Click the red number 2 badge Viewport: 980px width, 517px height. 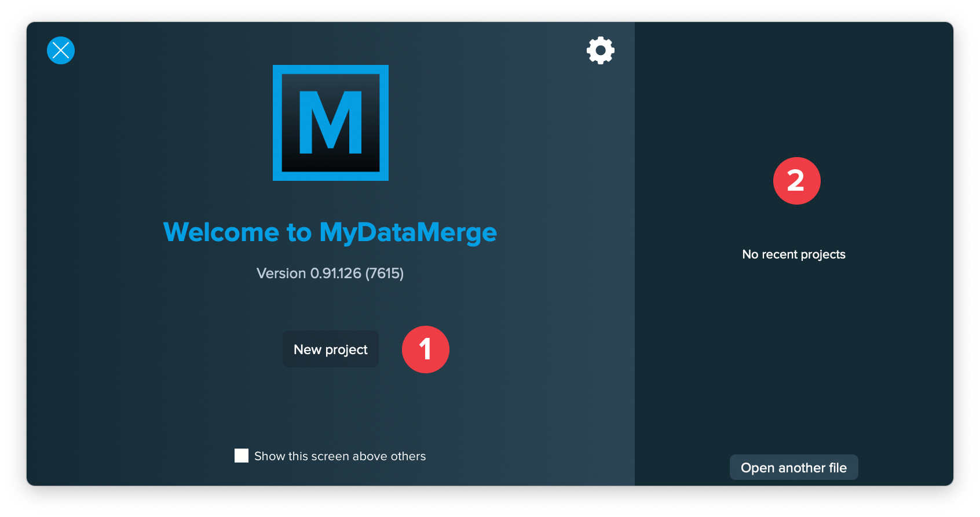(796, 181)
